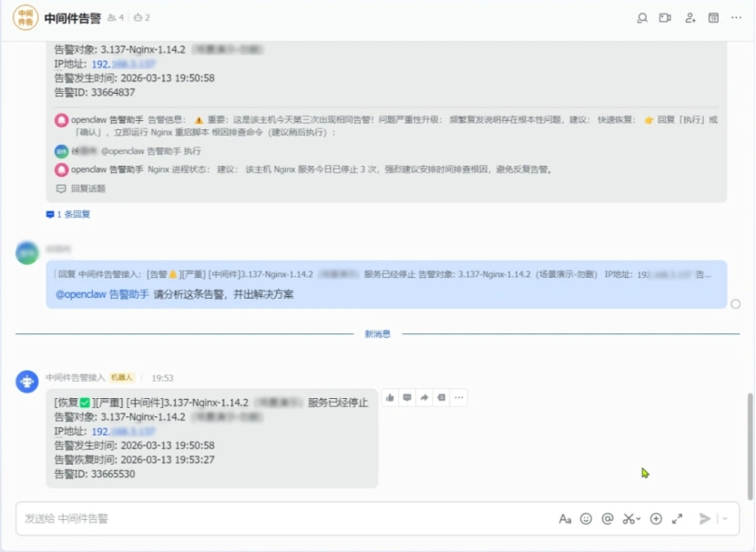Image resolution: width=756 pixels, height=552 pixels.
Task: Expand the input box to fullscreen
Action: point(677,519)
